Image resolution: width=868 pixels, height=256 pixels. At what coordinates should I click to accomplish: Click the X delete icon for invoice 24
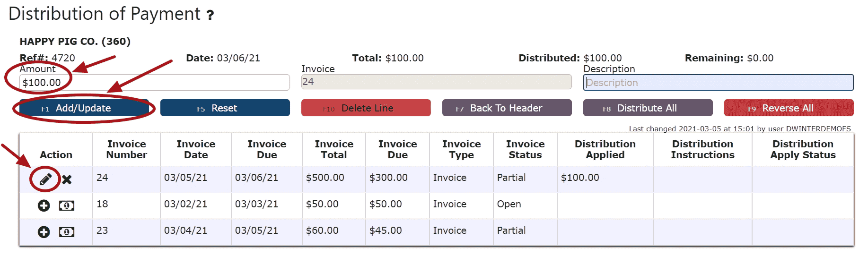[67, 179]
